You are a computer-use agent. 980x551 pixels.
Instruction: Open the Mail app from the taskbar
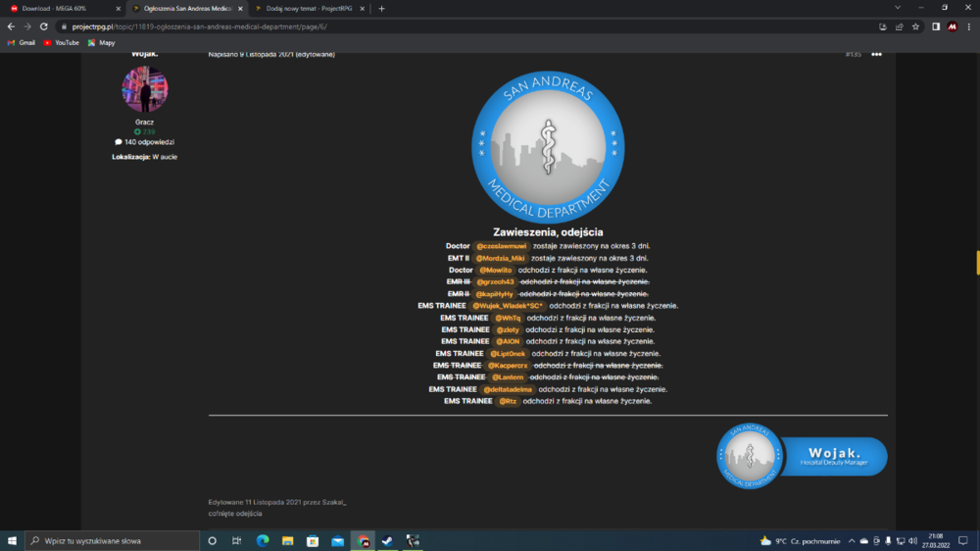(x=337, y=540)
